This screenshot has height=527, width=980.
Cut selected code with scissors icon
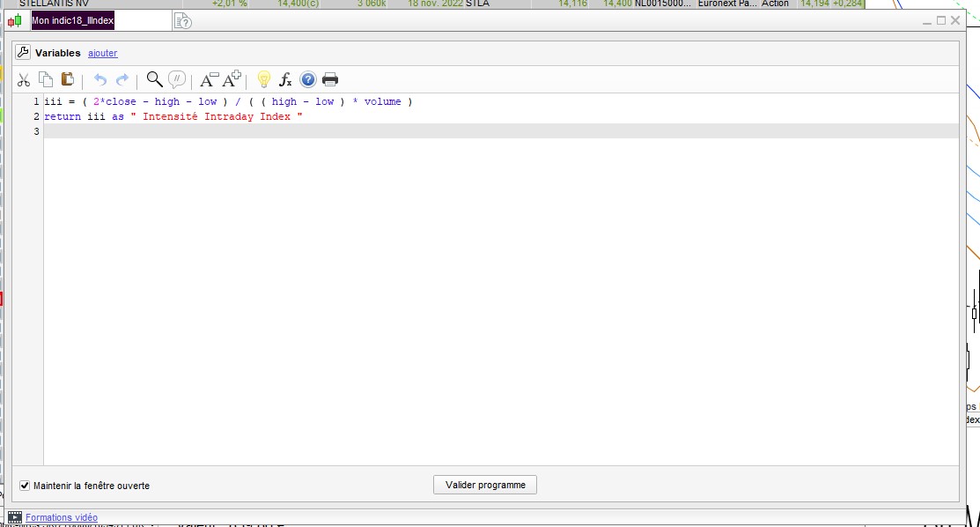pyautogui.click(x=24, y=79)
